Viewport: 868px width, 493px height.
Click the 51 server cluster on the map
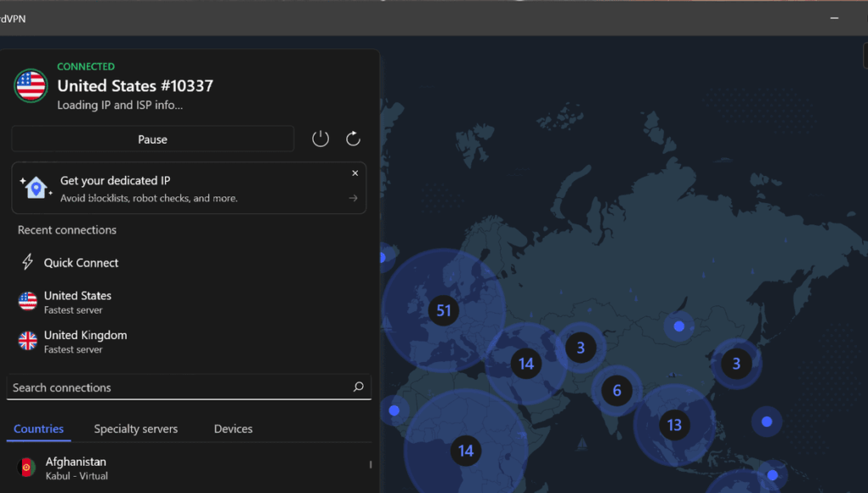pos(443,310)
